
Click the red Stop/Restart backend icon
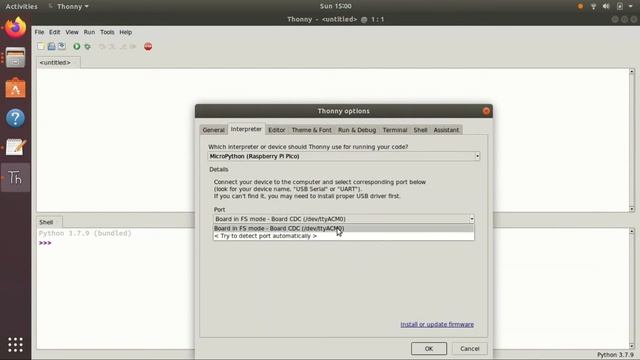(148, 47)
